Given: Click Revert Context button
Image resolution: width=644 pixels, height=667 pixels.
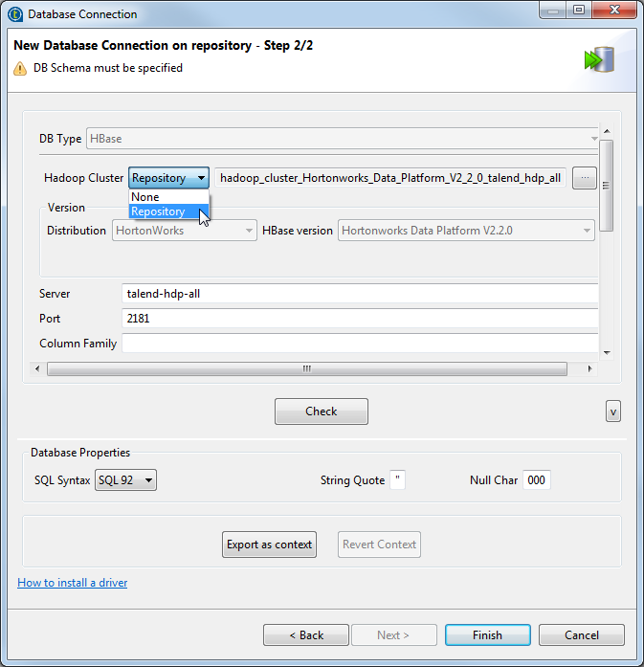Looking at the screenshot, I should 380,545.
